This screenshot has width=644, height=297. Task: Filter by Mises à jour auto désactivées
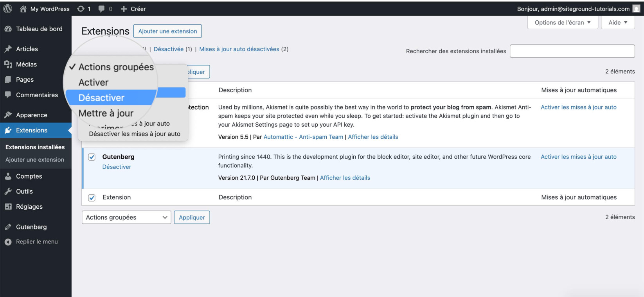239,49
